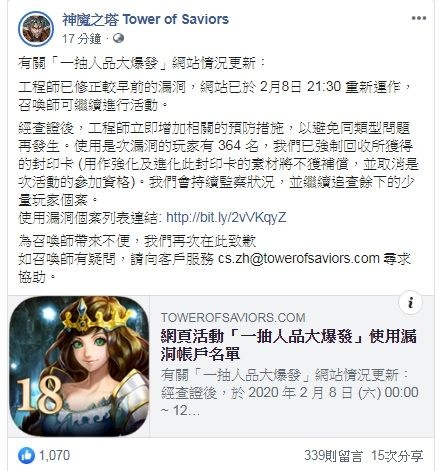Click the 18 age rating badge on image

click(x=40, y=395)
